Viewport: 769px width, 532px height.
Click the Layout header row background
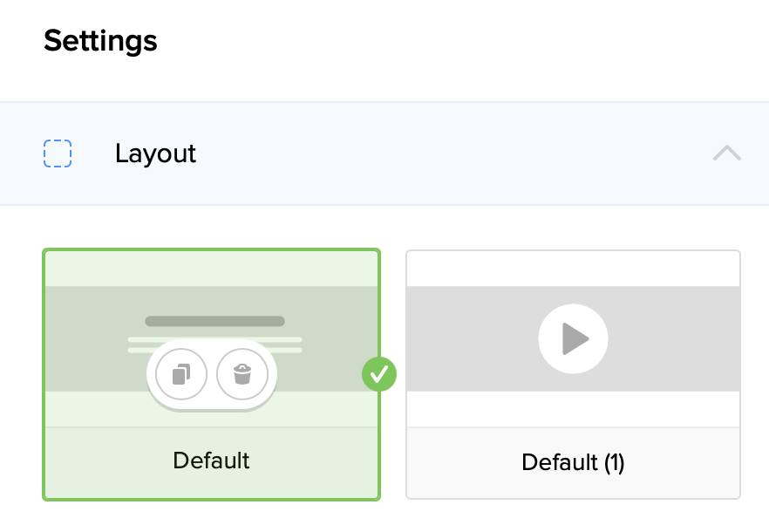pos(436,153)
